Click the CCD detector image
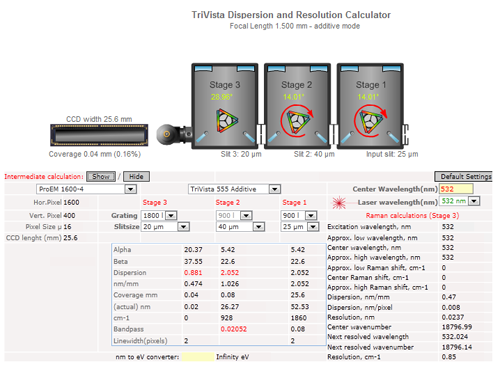The height and width of the screenshot is (369, 500). point(99,135)
